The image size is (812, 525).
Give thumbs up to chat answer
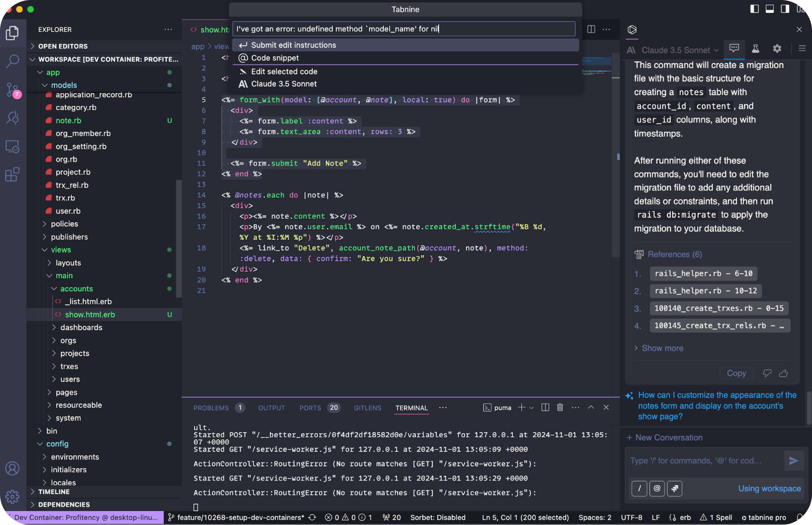click(x=783, y=373)
